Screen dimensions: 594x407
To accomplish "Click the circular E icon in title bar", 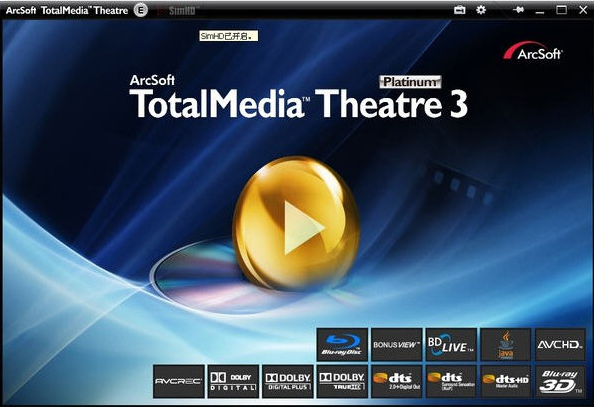I will coord(141,10).
